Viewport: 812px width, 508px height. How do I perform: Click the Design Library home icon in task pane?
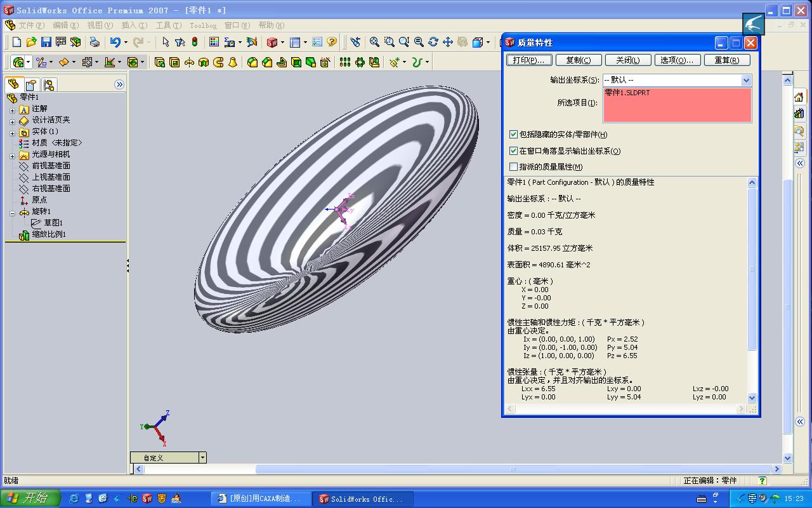pos(799,97)
